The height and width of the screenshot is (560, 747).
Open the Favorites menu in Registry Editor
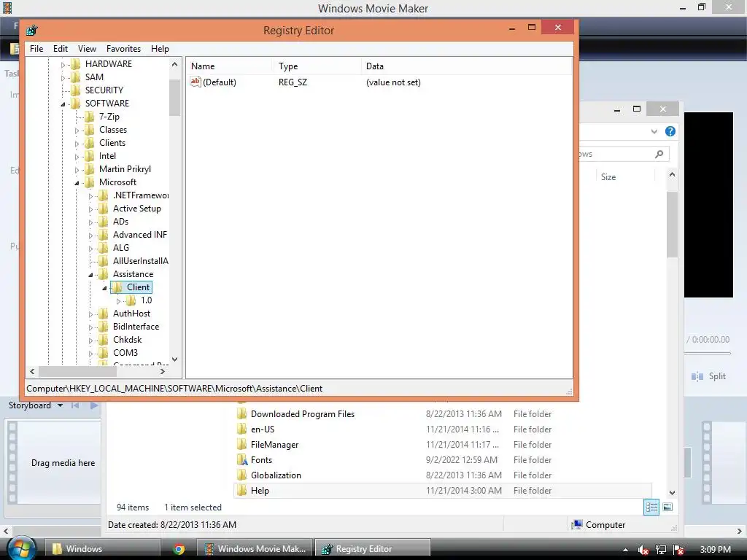click(123, 49)
